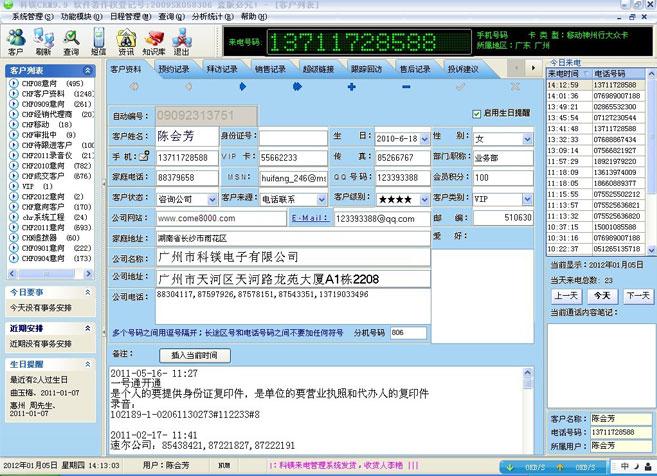Click the minus icon to delete record

click(x=406, y=87)
